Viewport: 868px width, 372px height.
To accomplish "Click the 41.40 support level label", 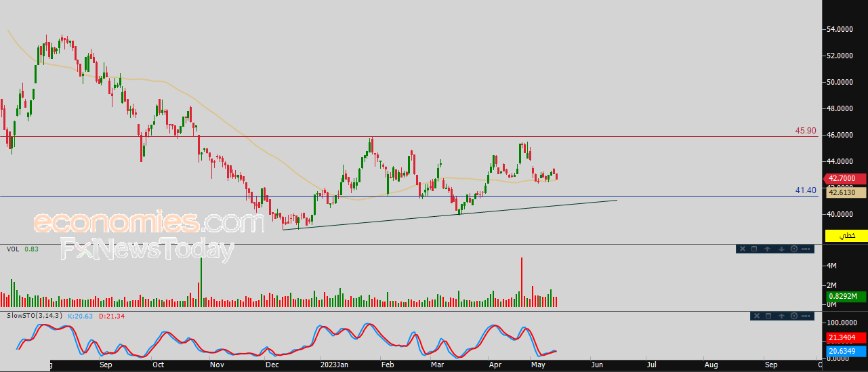I will pos(806,190).
